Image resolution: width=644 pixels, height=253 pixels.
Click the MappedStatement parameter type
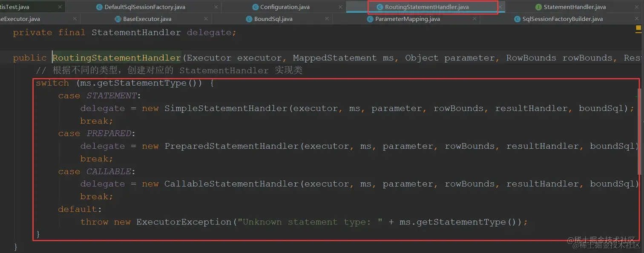click(x=335, y=58)
